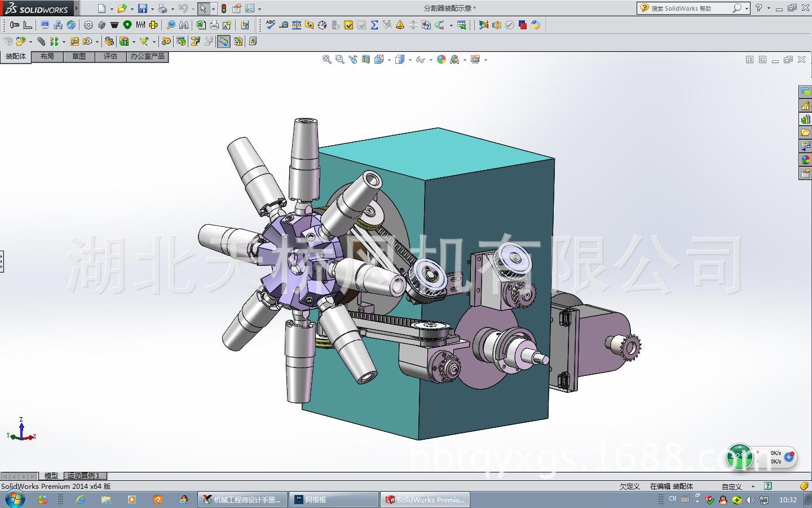Open Appearances color ball in right task pane
This screenshot has width=812, height=508.
[806, 160]
